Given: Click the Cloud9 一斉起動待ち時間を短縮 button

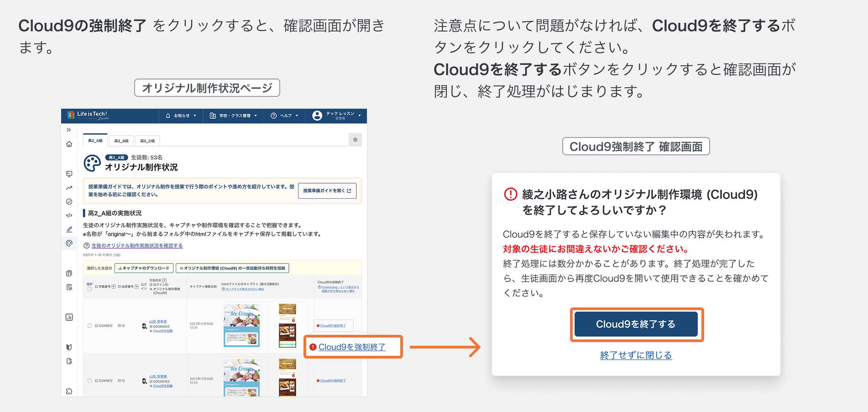Looking at the screenshot, I should pyautogui.click(x=232, y=268).
